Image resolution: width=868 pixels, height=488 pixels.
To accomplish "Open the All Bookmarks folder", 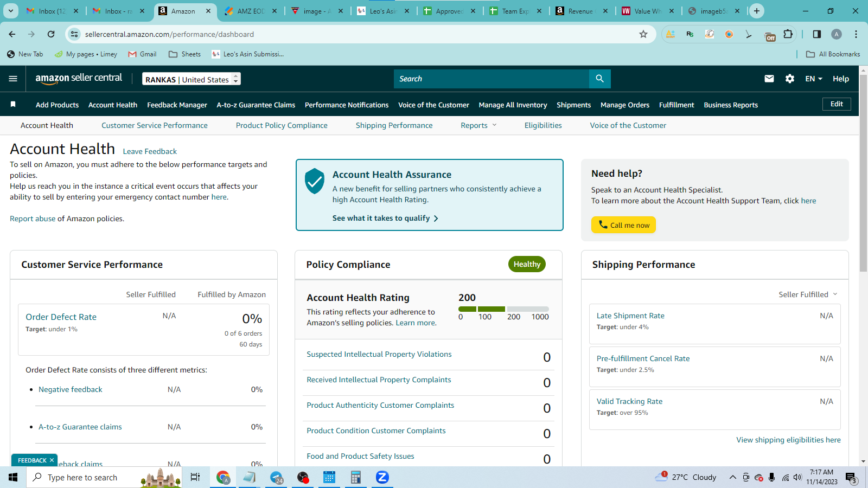I will [833, 54].
